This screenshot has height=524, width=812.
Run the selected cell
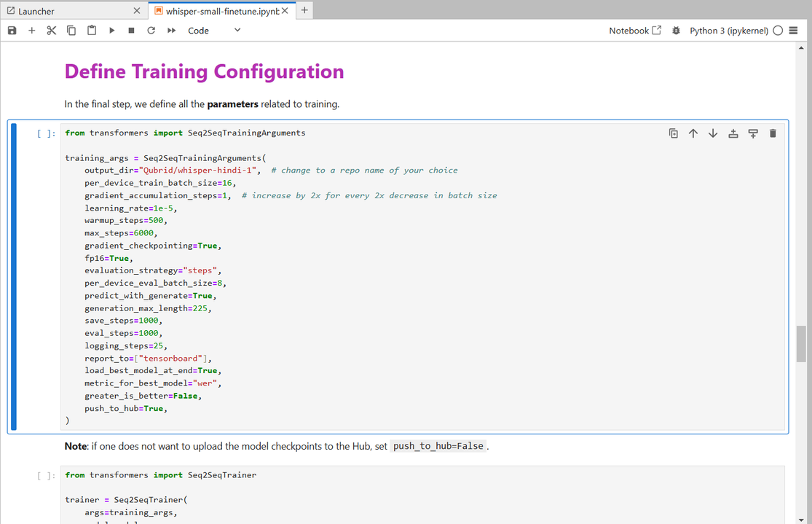[112, 31]
